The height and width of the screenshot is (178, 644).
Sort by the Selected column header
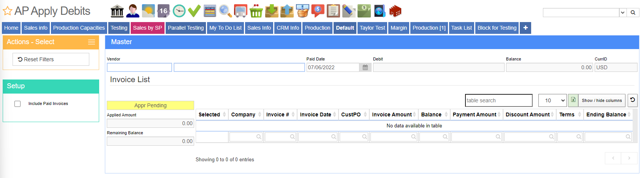(212, 114)
